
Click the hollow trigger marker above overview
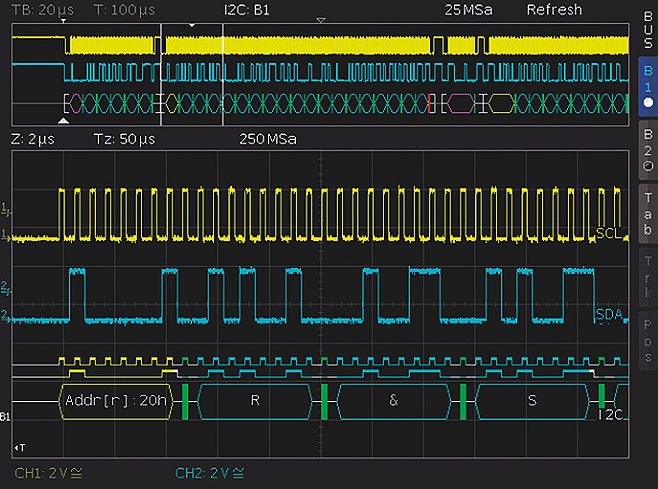(320, 20)
